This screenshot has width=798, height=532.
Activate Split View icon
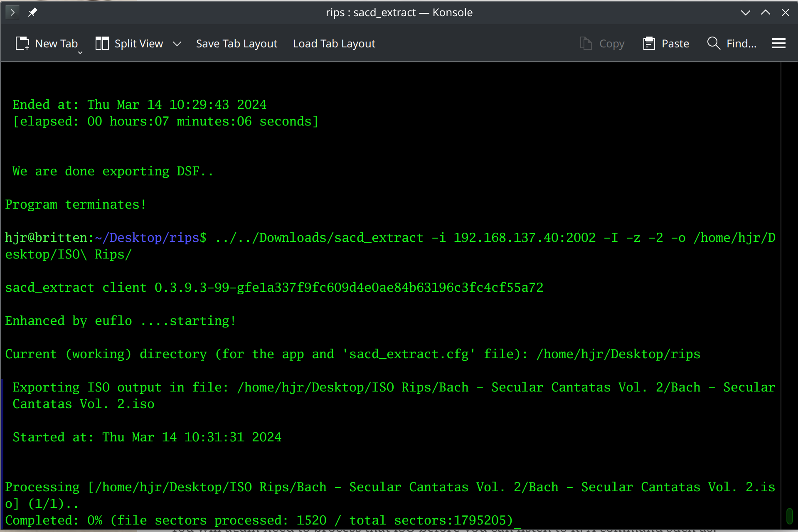[102, 43]
